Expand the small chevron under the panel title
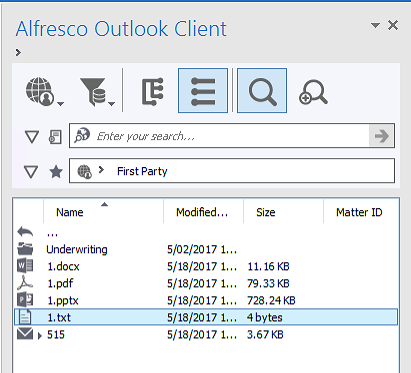The width and height of the screenshot is (411, 373). (x=18, y=52)
